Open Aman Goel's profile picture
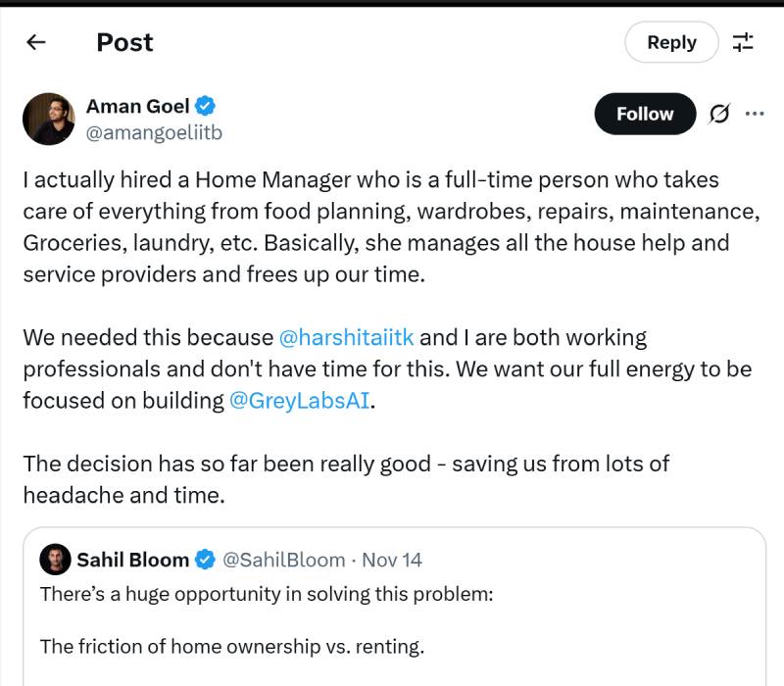The width and height of the screenshot is (784, 686). 49,119
